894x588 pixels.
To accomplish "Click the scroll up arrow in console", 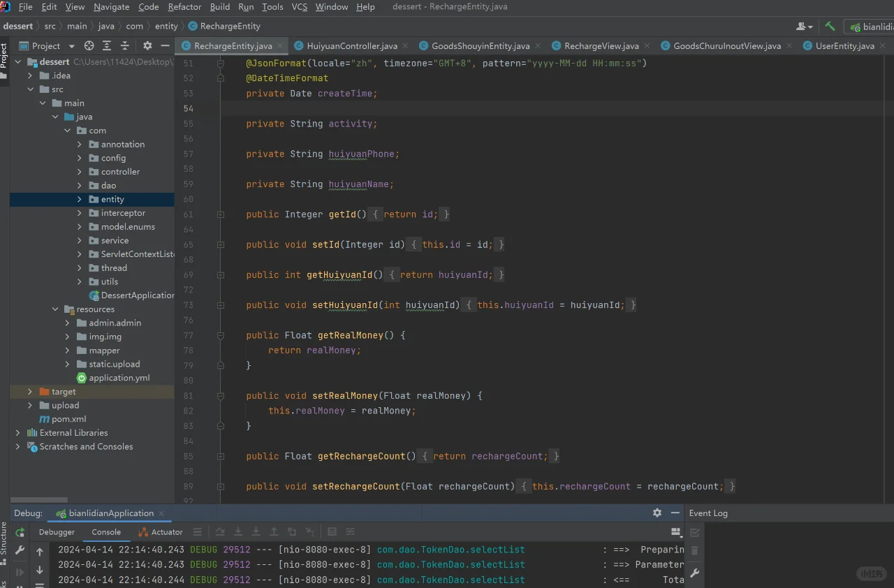I will (x=40, y=552).
